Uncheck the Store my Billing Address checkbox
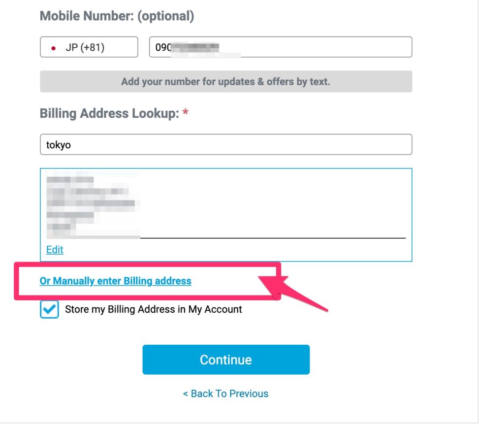504x424 pixels. coord(49,309)
